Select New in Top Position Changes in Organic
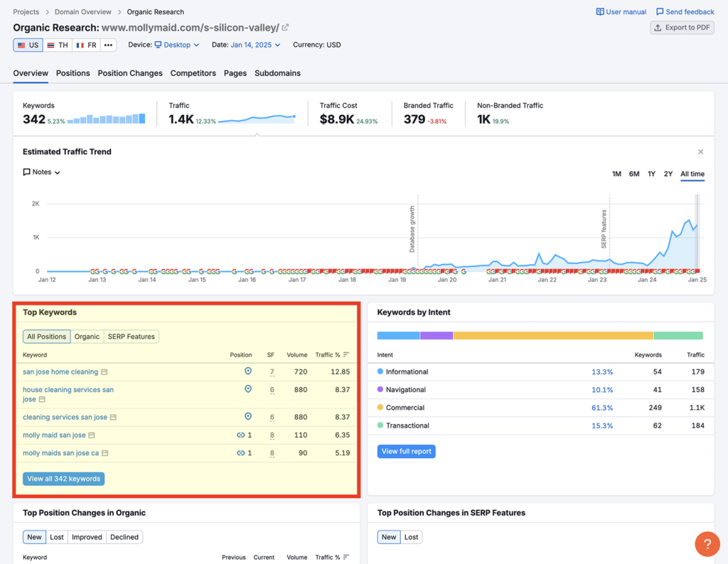This screenshot has width=728, height=564. point(34,537)
